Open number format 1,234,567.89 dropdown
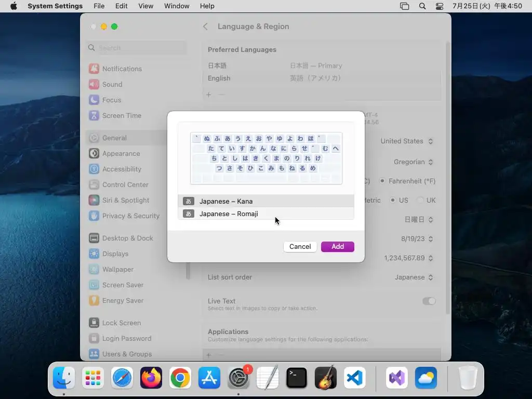 408,258
